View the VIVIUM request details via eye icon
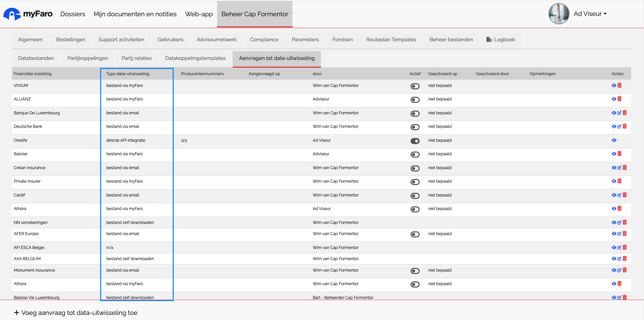This screenshot has height=320, width=644. click(614, 86)
